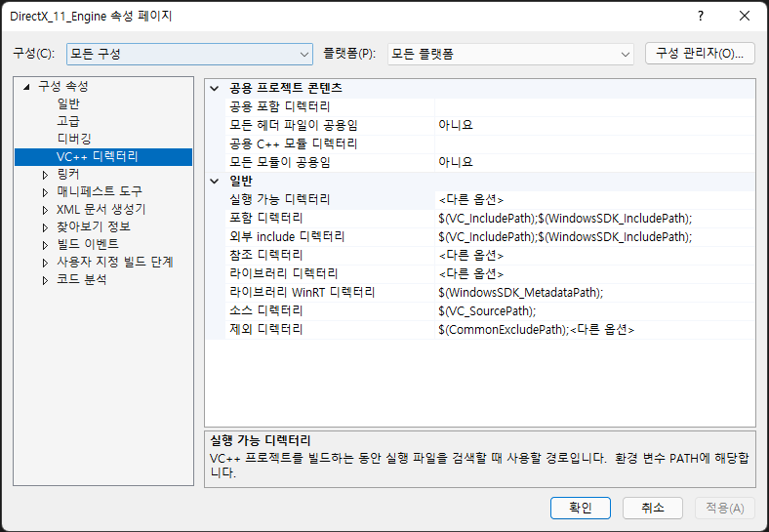Select the XML 문서 생성기 tree label
The image size is (769, 532).
click(x=101, y=210)
